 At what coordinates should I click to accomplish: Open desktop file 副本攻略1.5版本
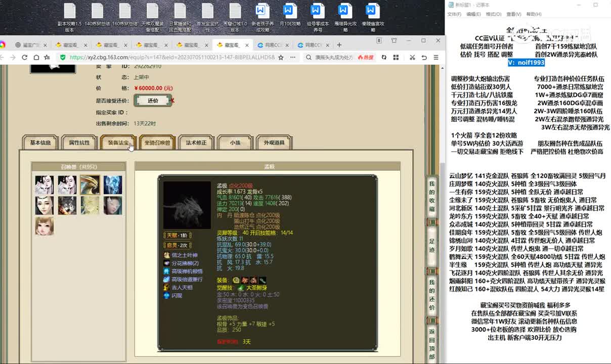tap(69, 18)
